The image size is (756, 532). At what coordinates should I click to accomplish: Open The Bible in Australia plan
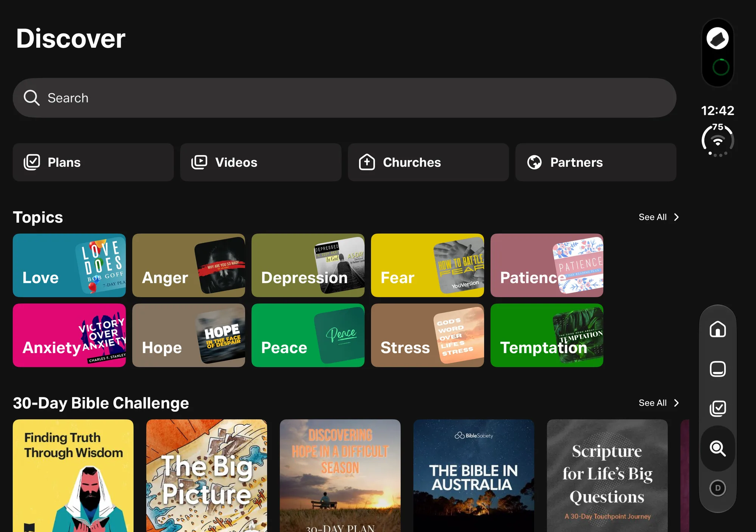(474, 476)
